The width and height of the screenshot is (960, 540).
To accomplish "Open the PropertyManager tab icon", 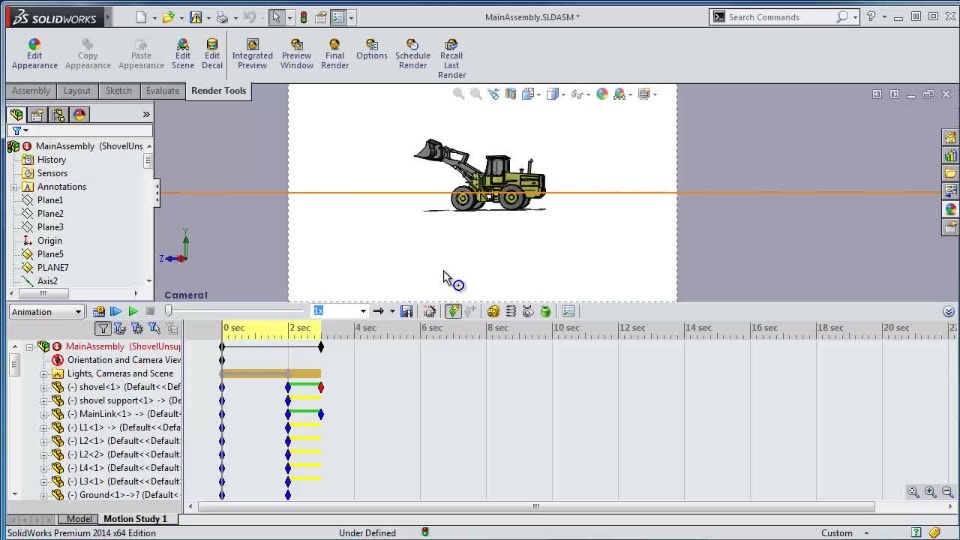I will pos(37,114).
